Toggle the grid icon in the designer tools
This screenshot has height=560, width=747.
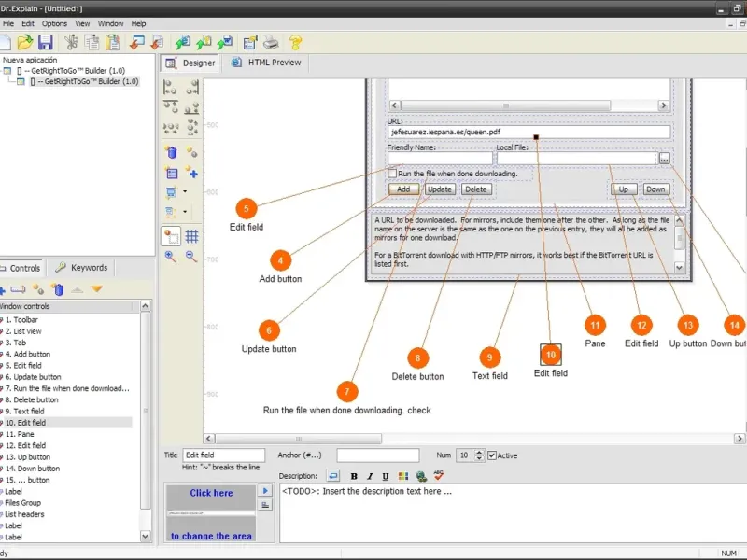(191, 236)
